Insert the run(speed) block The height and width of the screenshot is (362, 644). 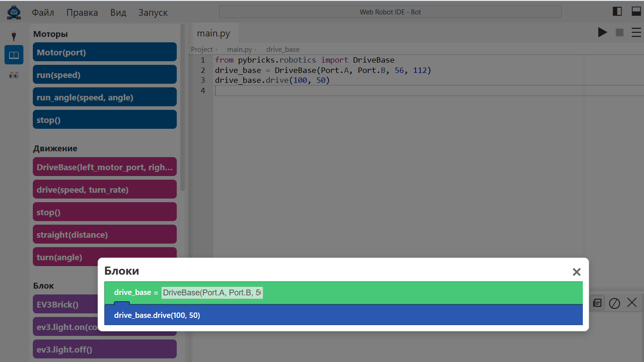pos(105,75)
